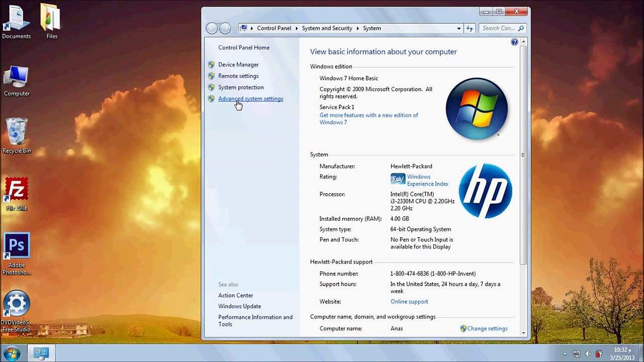Select the Intel Core processor description text
This screenshot has height=362, width=644.
pos(422,201)
